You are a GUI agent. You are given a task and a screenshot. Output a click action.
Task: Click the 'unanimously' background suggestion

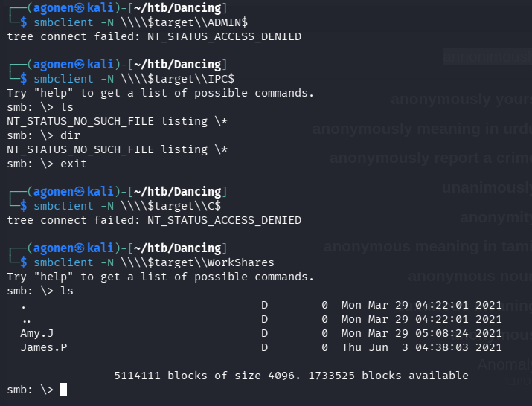coord(486,188)
